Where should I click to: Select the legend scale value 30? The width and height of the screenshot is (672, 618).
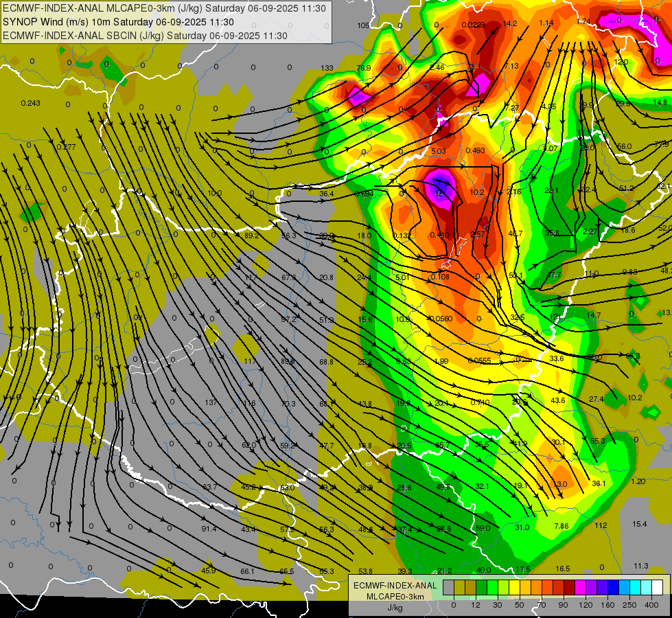pos(498,605)
